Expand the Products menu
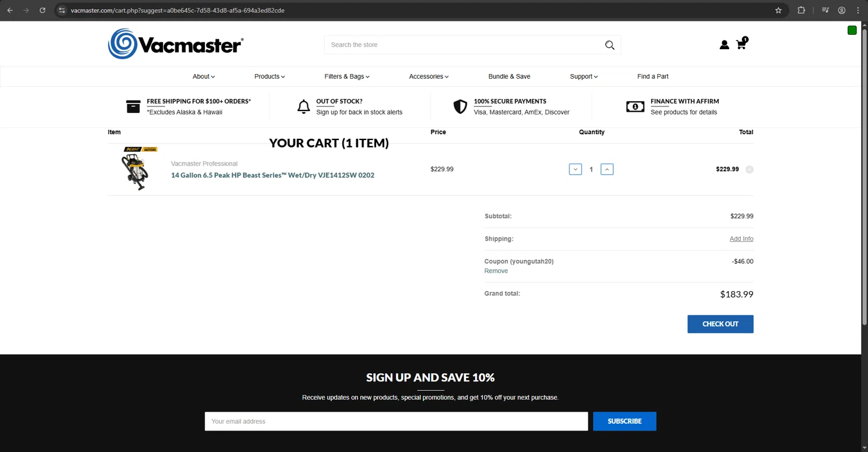This screenshot has height=452, width=868. pos(270,76)
